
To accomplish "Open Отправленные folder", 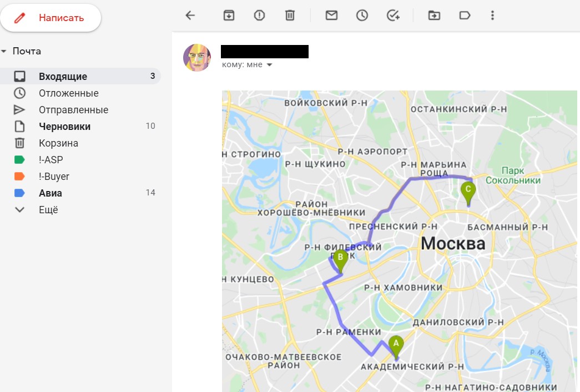I will pos(80,110).
